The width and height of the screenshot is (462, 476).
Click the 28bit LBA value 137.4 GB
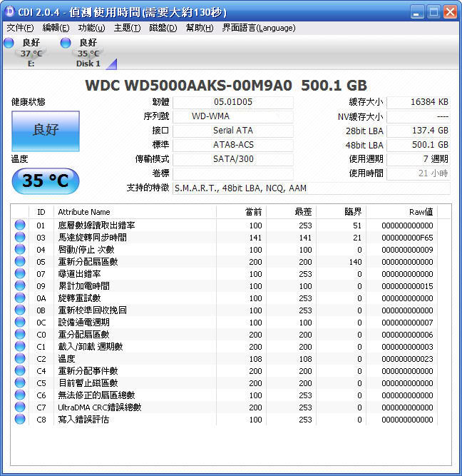pyautogui.click(x=419, y=131)
